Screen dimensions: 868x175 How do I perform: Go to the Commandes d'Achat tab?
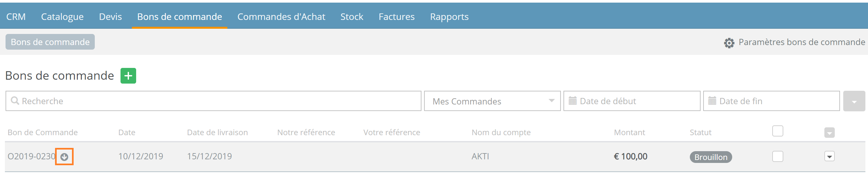pyautogui.click(x=281, y=17)
